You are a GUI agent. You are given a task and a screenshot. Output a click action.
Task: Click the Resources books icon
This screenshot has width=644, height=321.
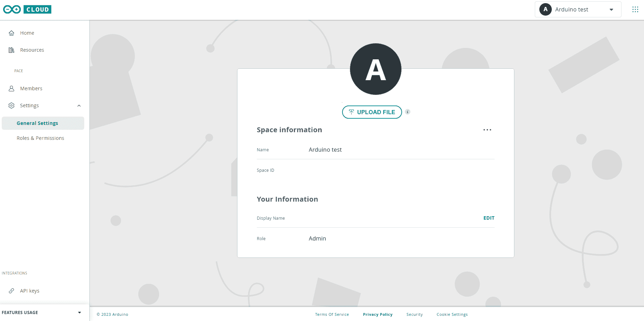click(11, 50)
